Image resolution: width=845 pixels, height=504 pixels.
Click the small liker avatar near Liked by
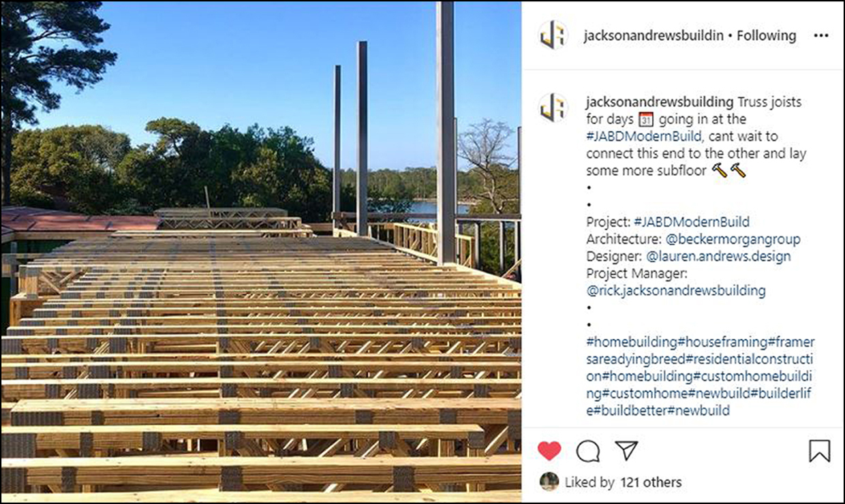click(549, 482)
